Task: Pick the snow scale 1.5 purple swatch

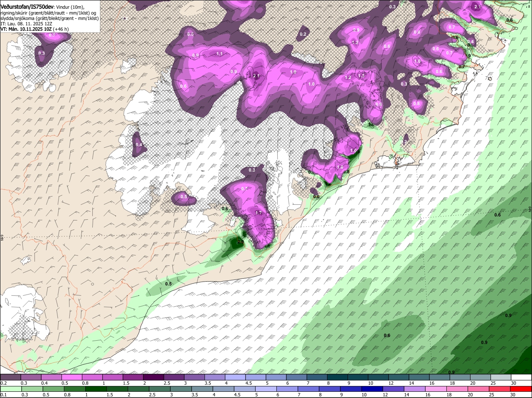Action: pos(133,377)
